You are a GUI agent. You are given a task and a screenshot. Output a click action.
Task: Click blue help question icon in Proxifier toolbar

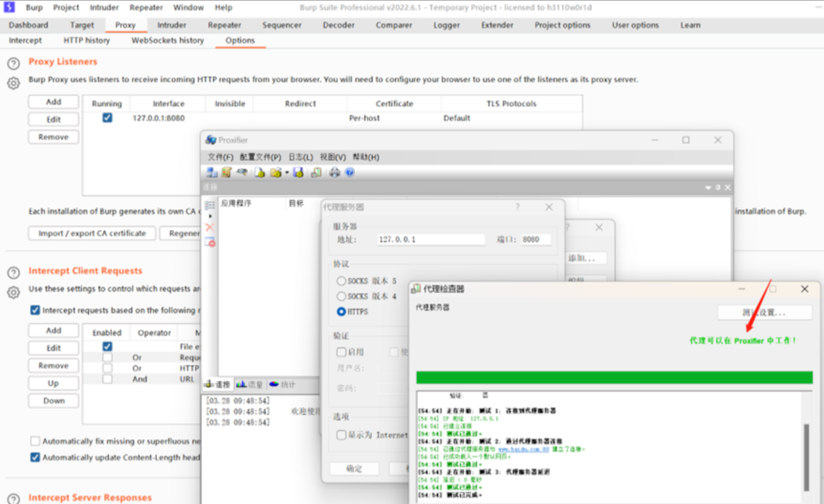(349, 172)
